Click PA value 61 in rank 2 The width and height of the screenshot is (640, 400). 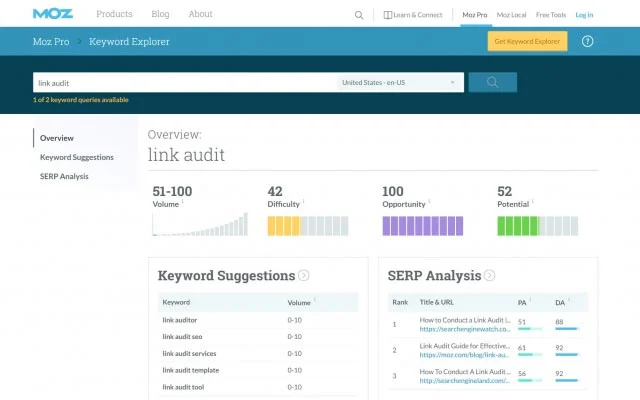(x=522, y=348)
